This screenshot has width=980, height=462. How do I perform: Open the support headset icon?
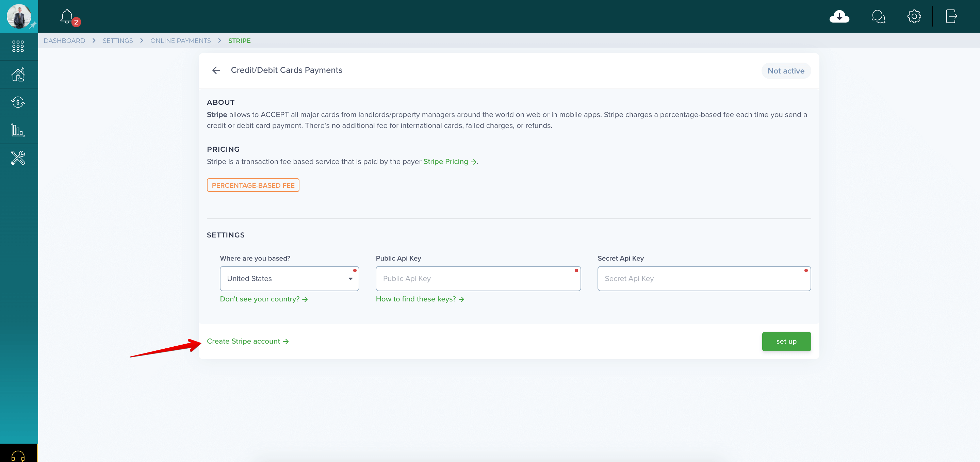pyautogui.click(x=18, y=456)
